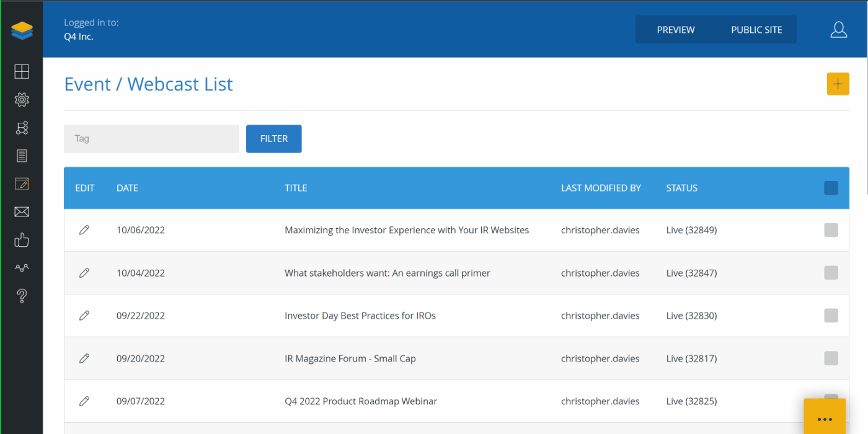Check the box for Investor Day Best Practices

click(831, 316)
